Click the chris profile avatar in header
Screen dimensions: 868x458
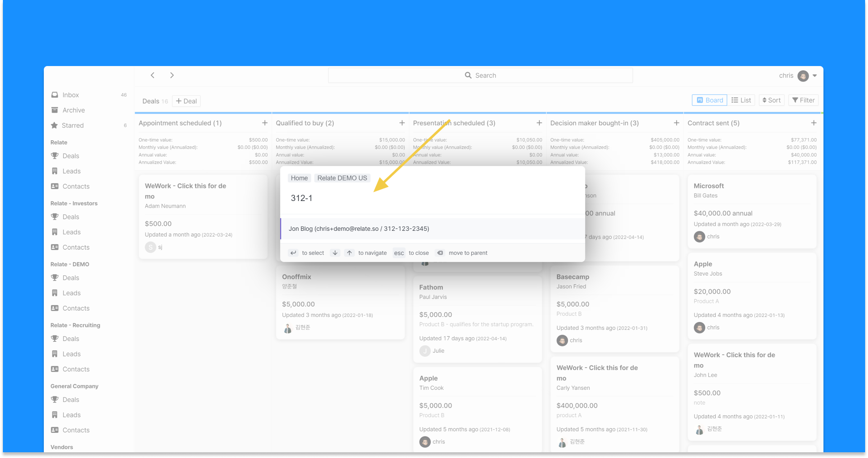(x=803, y=76)
